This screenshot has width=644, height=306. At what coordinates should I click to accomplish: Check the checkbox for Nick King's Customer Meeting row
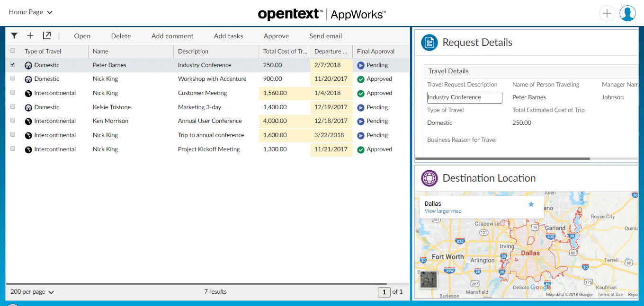(x=12, y=93)
